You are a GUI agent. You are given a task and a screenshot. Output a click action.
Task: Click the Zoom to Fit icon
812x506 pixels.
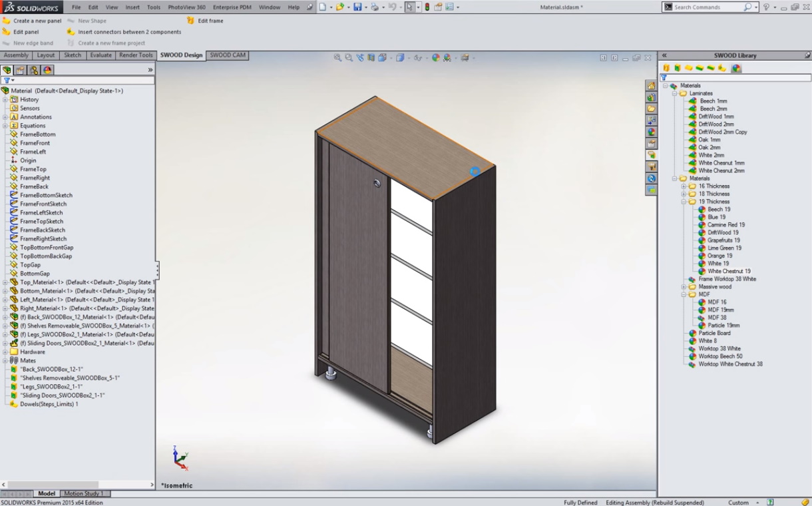[338, 58]
